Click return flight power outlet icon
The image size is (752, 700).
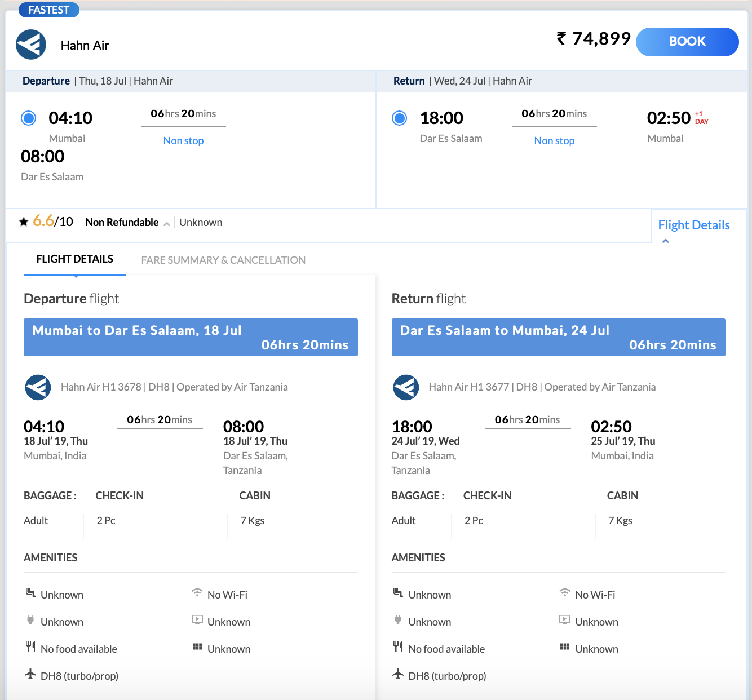coord(398,619)
